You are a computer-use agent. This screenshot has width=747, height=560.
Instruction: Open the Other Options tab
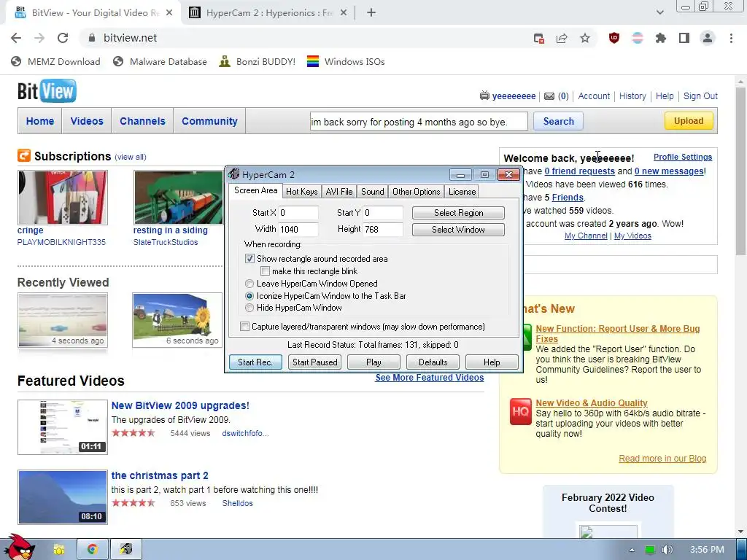pyautogui.click(x=417, y=192)
